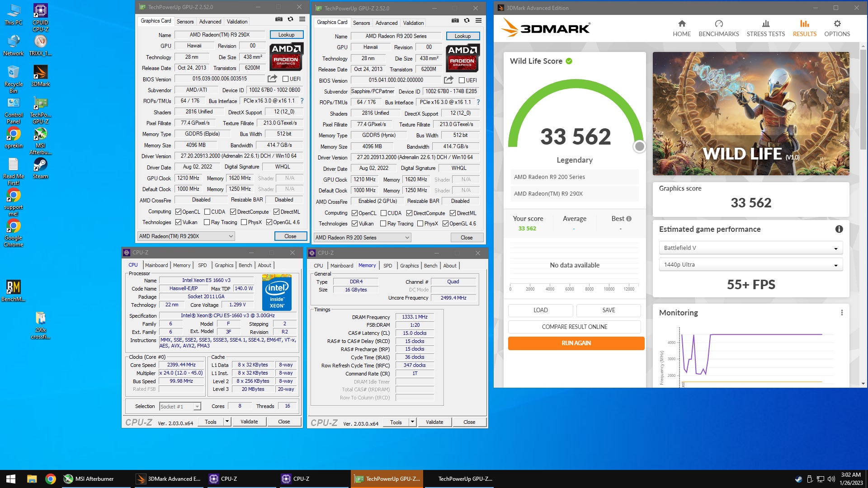Image resolution: width=868 pixels, height=488 pixels.
Task: Click SAVE button in 3DMark
Action: pyautogui.click(x=609, y=310)
